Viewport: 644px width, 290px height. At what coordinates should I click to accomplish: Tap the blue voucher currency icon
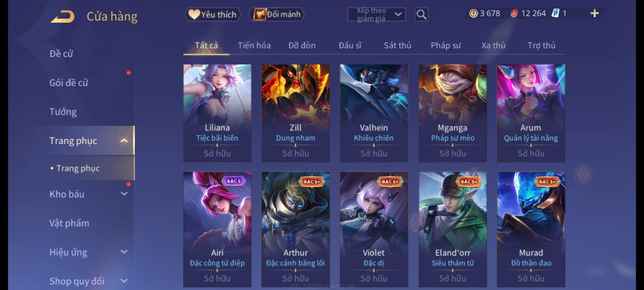(555, 13)
